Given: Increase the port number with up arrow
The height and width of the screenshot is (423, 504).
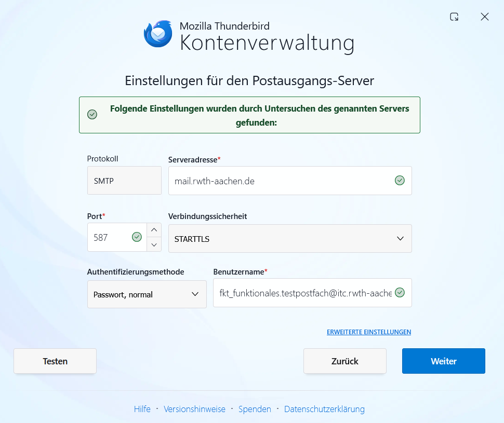Looking at the screenshot, I should [154, 230].
